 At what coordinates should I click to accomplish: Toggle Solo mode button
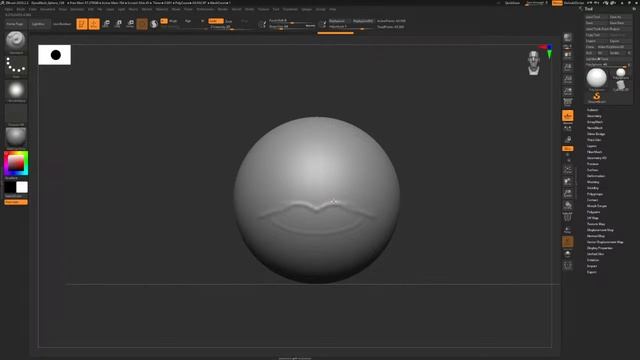(568, 254)
